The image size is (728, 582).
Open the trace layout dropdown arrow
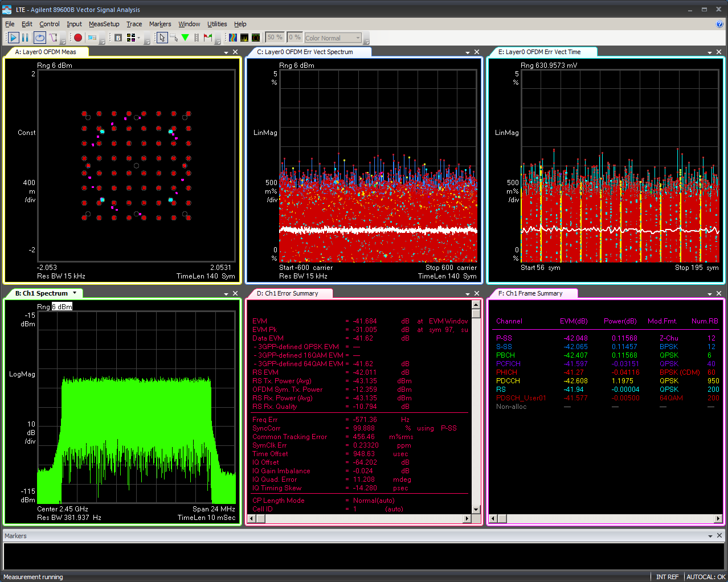(x=139, y=38)
